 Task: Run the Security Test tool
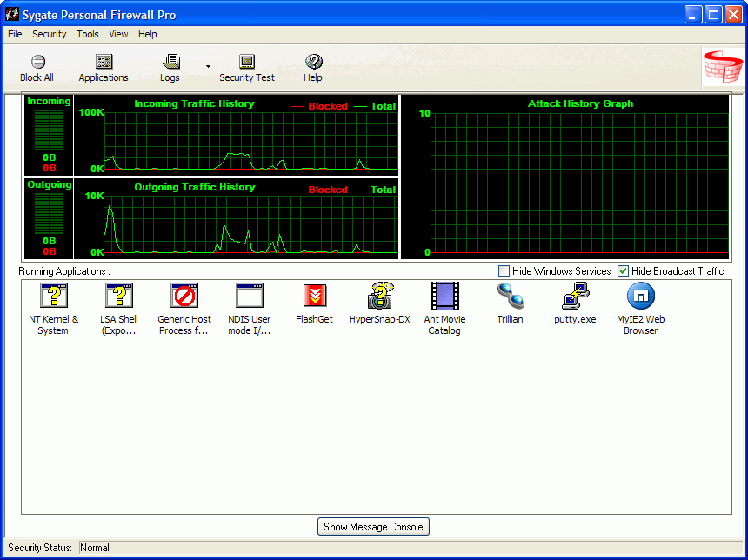pos(247,68)
